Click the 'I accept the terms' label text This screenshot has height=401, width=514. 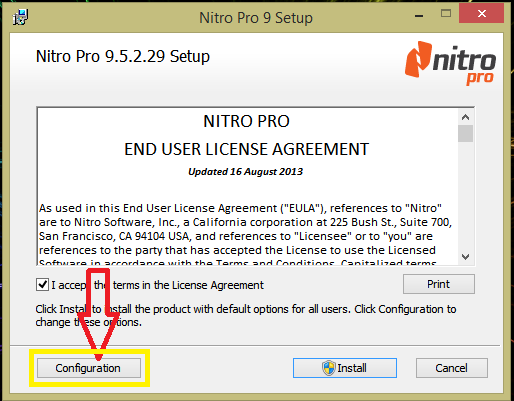tap(157, 285)
